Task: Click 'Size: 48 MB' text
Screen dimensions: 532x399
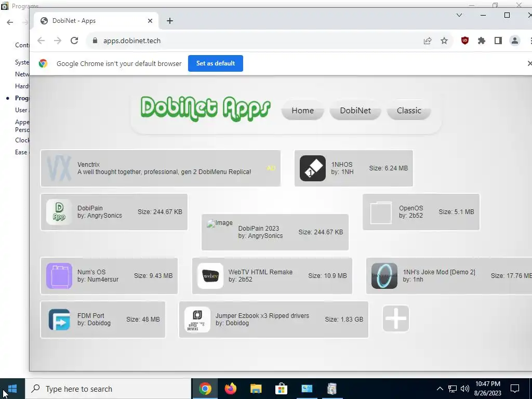Action: pos(143,320)
